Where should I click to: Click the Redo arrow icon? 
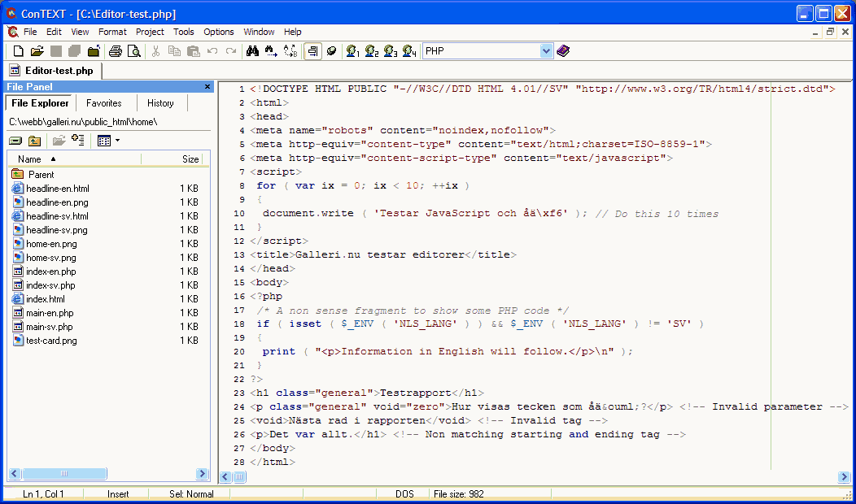point(231,51)
